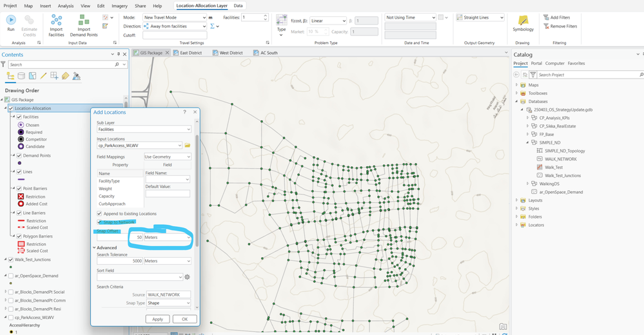
Task: Click the Apply button
Action: [x=157, y=319]
